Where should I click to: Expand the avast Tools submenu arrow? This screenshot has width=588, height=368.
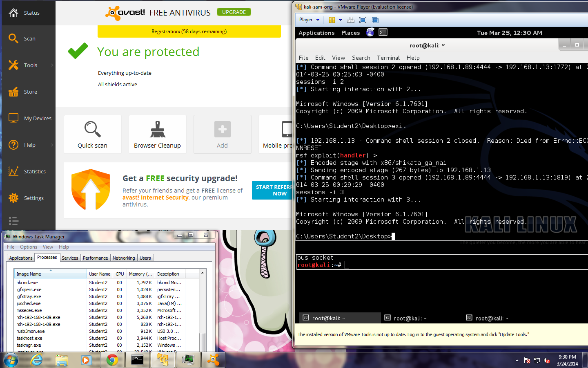pyautogui.click(x=52, y=65)
